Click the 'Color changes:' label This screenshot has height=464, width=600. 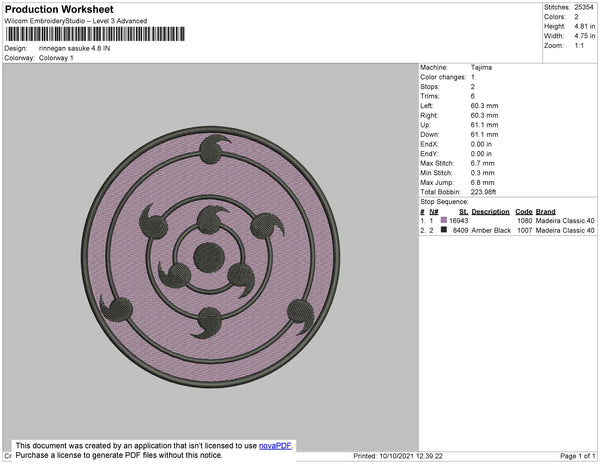click(443, 77)
